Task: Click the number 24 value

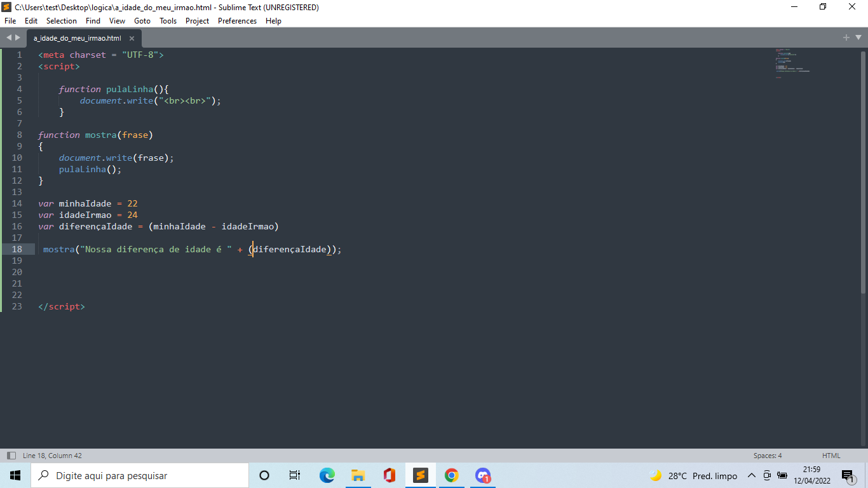Action: 132,215
